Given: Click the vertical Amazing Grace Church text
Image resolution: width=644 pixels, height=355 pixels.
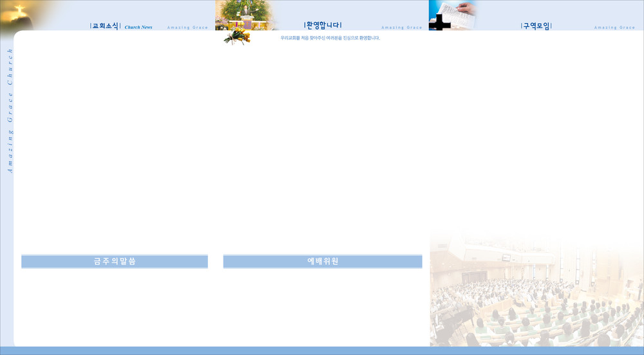Looking at the screenshot, I should click(10, 110).
